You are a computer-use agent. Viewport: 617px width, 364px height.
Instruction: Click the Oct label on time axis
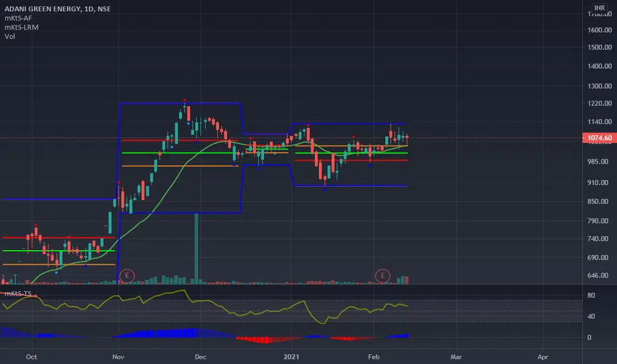point(32,357)
